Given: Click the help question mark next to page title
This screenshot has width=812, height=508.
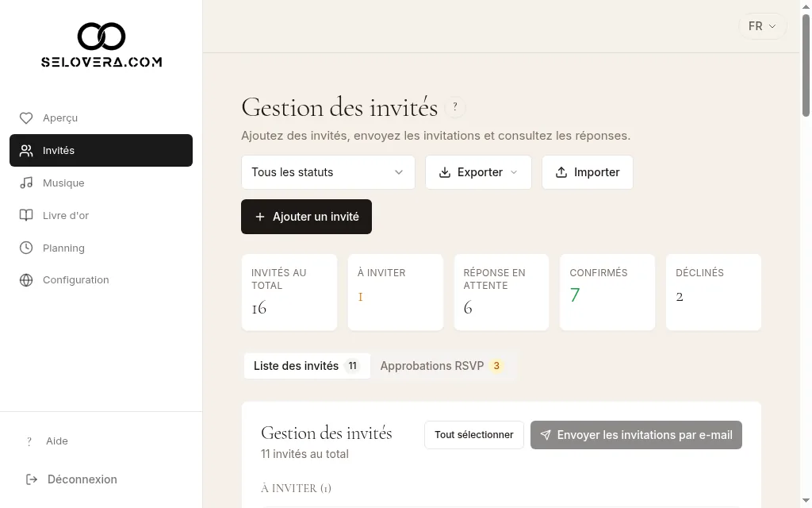Looking at the screenshot, I should 455,107.
